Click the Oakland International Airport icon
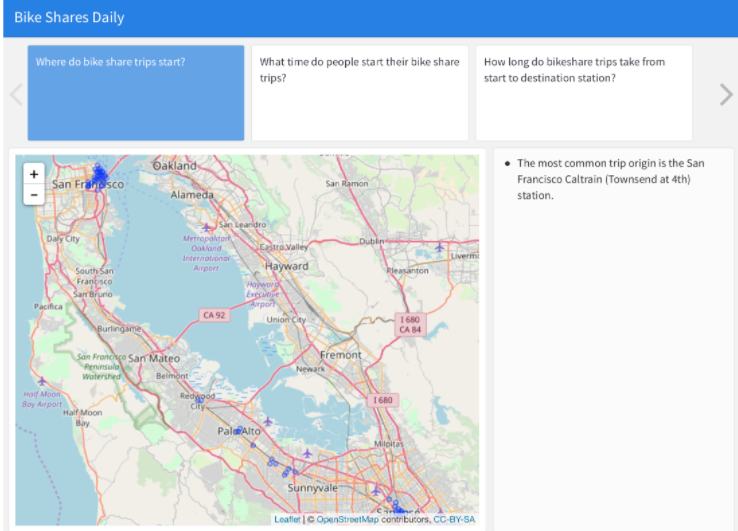Image resolution: width=738 pixels, height=531 pixels. pos(206,227)
